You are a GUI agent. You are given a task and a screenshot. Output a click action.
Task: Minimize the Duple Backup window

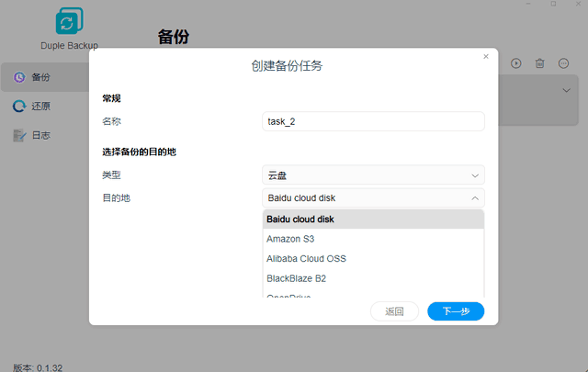(528, 4)
